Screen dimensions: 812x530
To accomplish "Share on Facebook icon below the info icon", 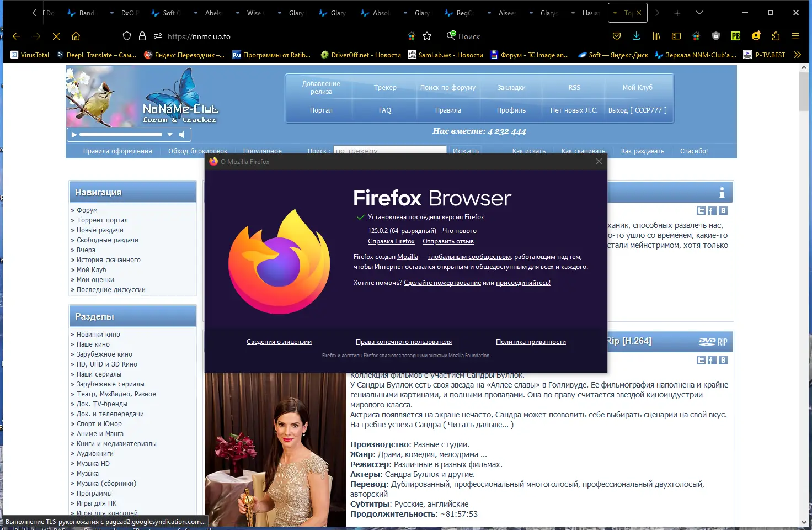I will click(712, 210).
